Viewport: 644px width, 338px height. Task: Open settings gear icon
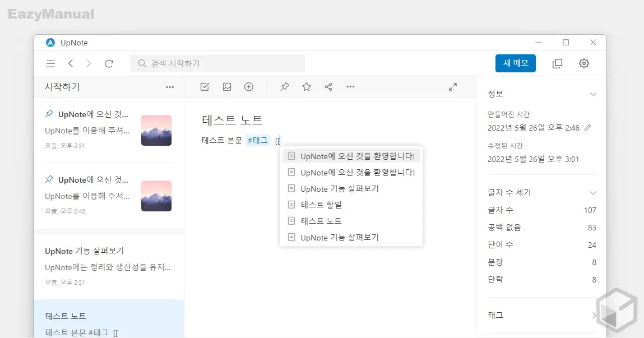583,63
